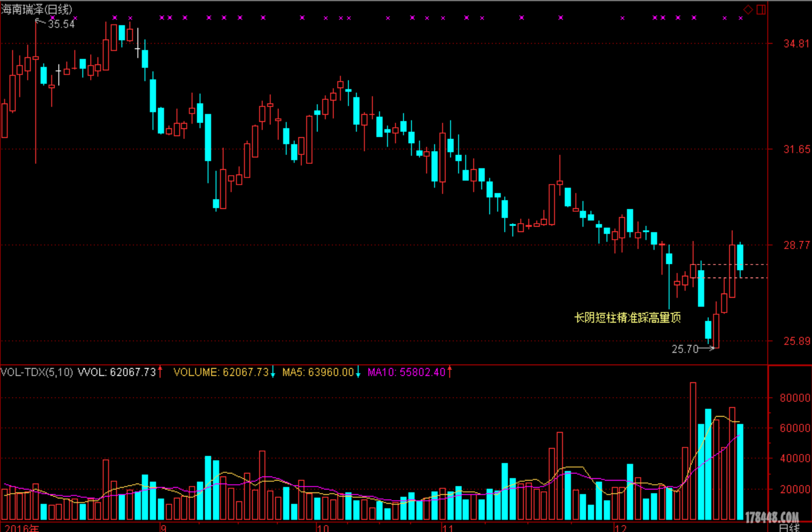Click the 25.89 price axis label
Screen dimensions: 812x532
tap(797, 341)
